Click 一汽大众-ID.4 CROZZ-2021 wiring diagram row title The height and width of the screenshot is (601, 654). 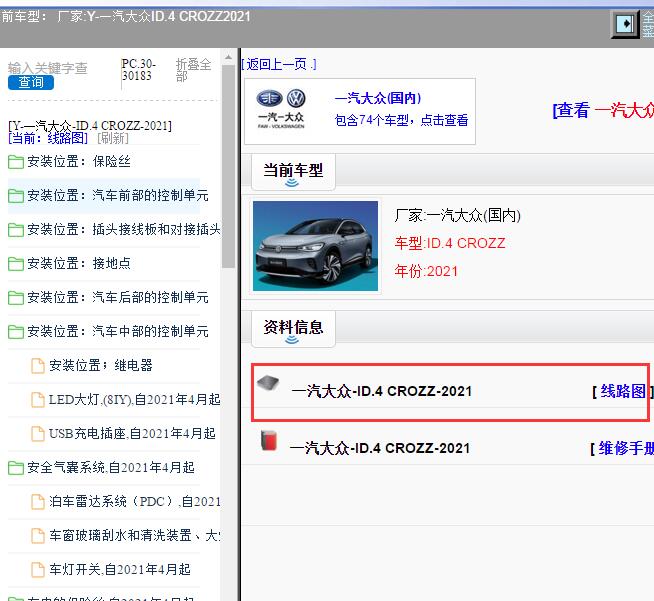382,391
